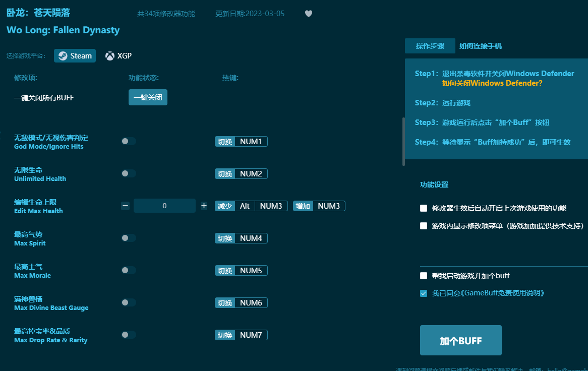
Task: Click the Step1 退出杀毒软件 instruction text
Action: tap(494, 74)
